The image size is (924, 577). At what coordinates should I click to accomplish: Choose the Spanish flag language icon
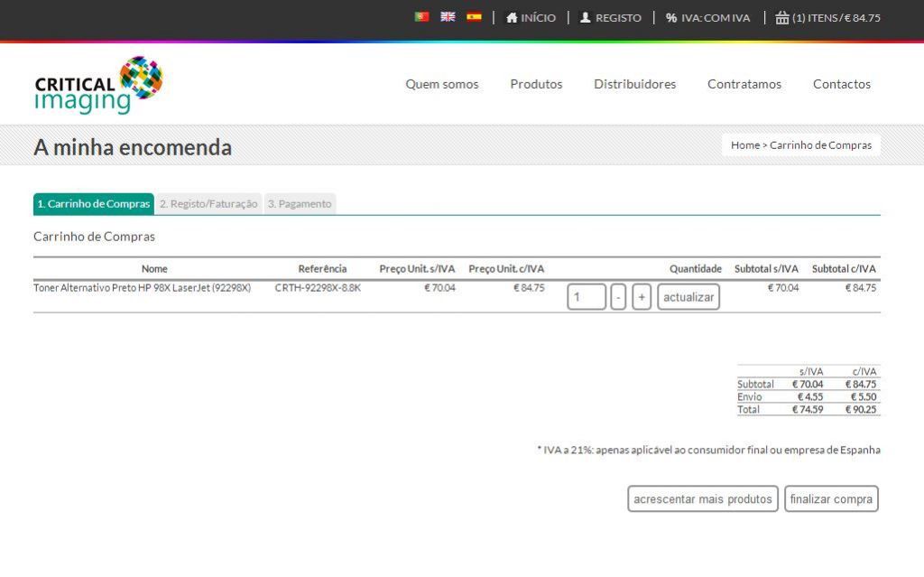(x=474, y=17)
